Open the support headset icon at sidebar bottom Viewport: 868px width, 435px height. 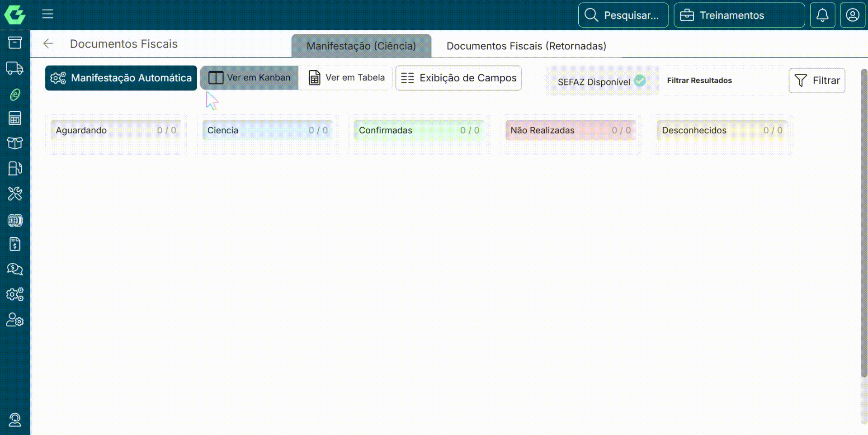tap(15, 420)
